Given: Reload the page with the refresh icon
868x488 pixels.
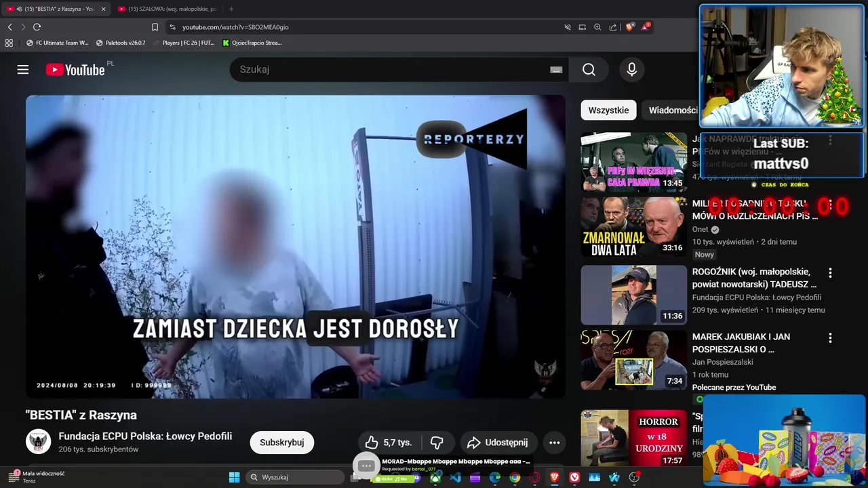Looking at the screenshot, I should 37,27.
